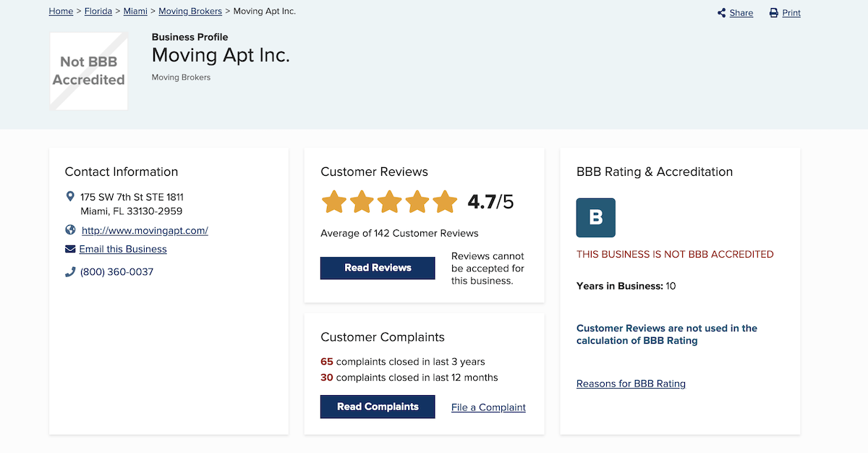The image size is (868, 453).
Task: Click the globe website icon
Action: click(x=70, y=230)
